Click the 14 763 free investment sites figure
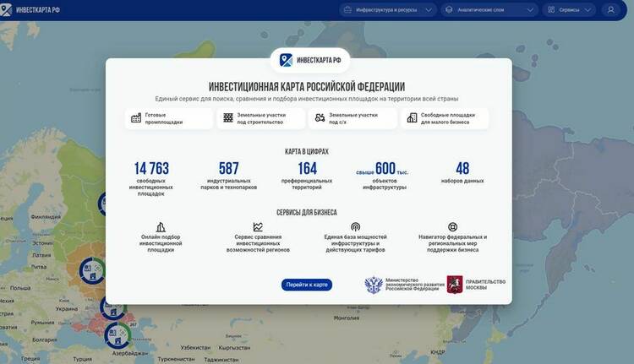The image size is (634, 364). 151,168
